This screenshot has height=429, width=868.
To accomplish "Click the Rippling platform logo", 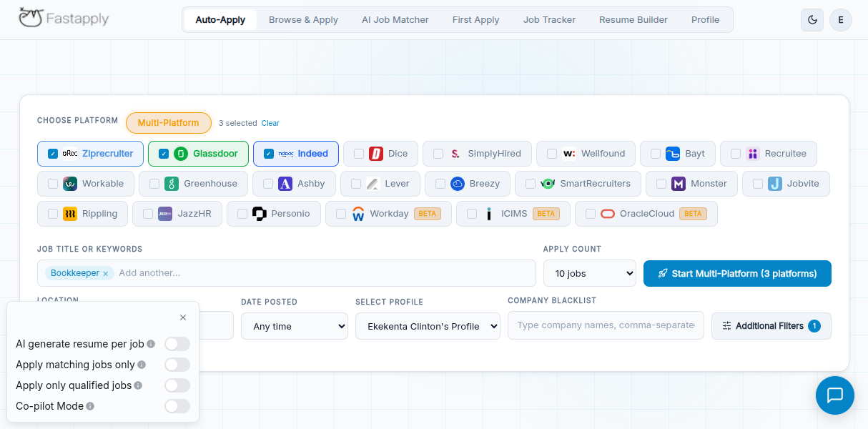I will 69,213.
